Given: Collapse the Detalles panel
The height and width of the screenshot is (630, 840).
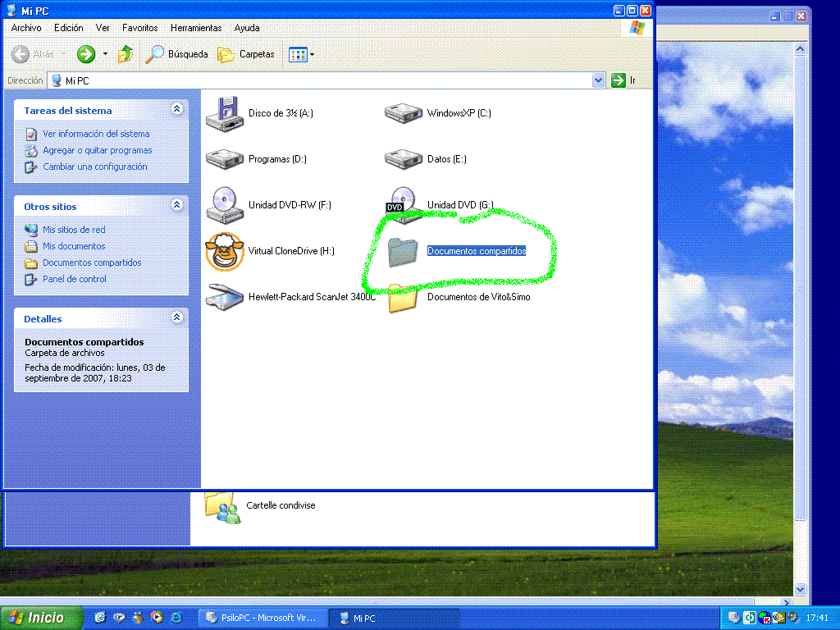Looking at the screenshot, I should tap(176, 318).
